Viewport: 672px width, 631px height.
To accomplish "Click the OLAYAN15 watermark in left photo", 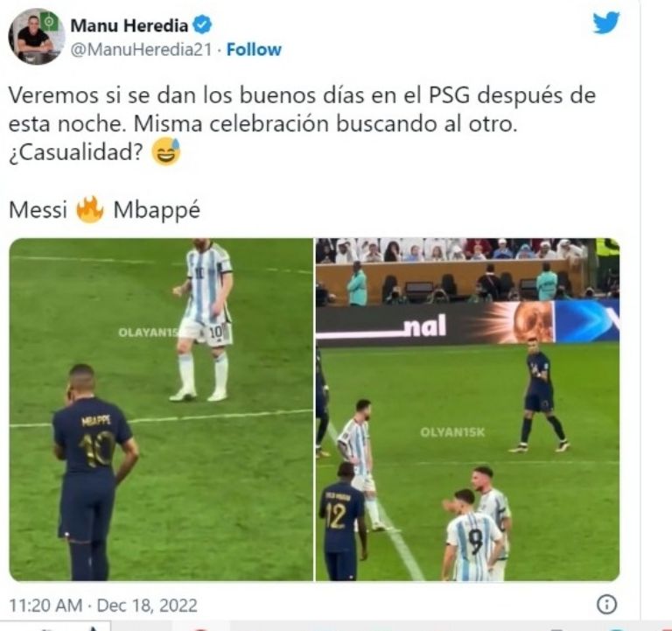I will tap(148, 333).
